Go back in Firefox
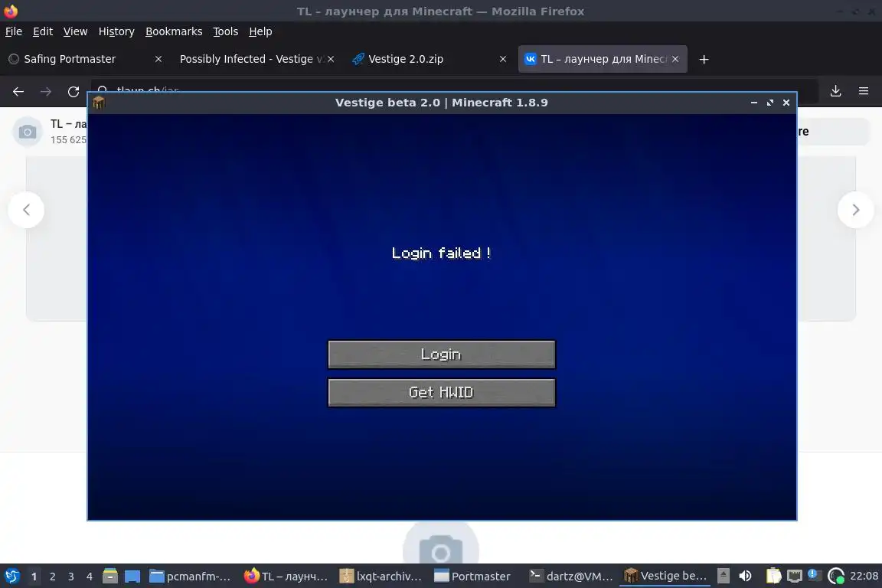This screenshot has height=588, width=882. tap(18, 91)
